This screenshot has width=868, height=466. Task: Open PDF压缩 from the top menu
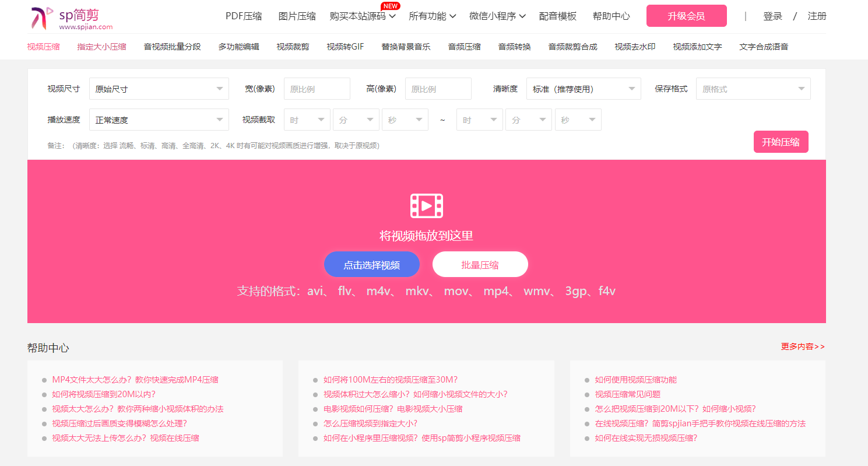[243, 16]
